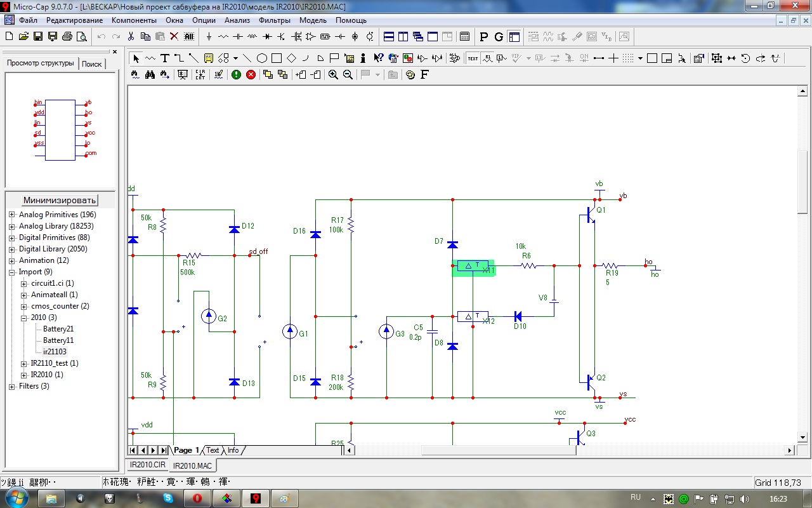
Task: Switch to the Поиск tab
Action: [92, 64]
